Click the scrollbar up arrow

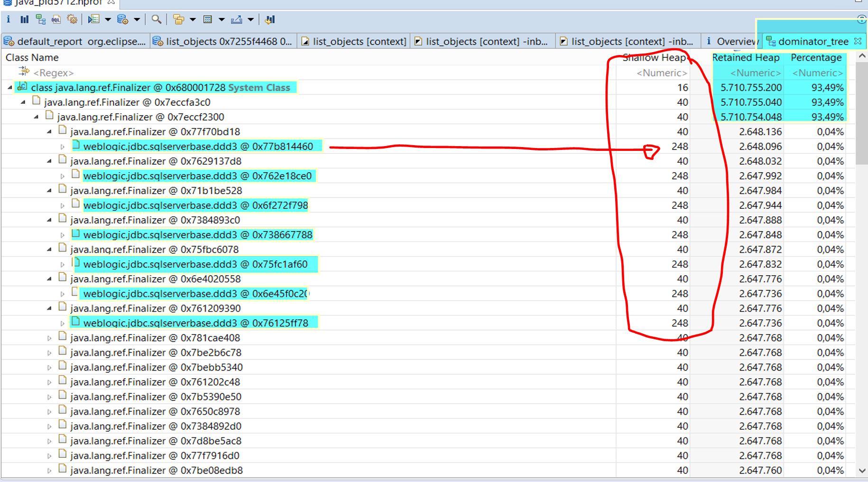862,56
